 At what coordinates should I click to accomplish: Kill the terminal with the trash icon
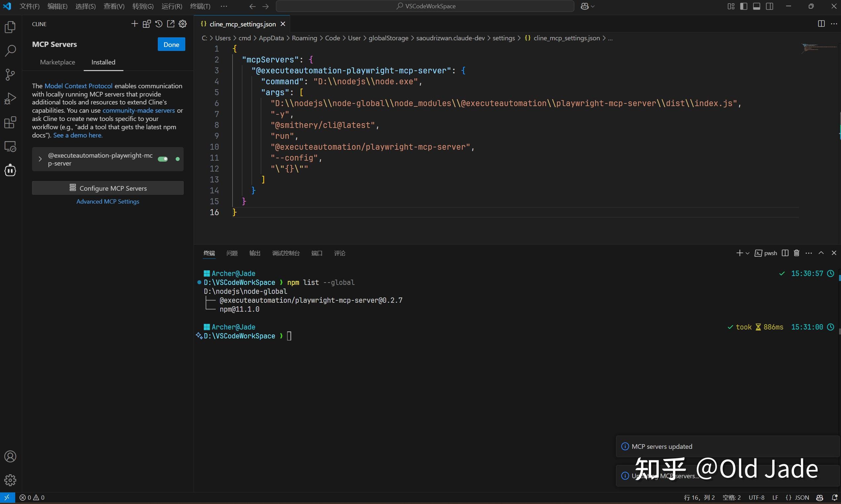(796, 253)
